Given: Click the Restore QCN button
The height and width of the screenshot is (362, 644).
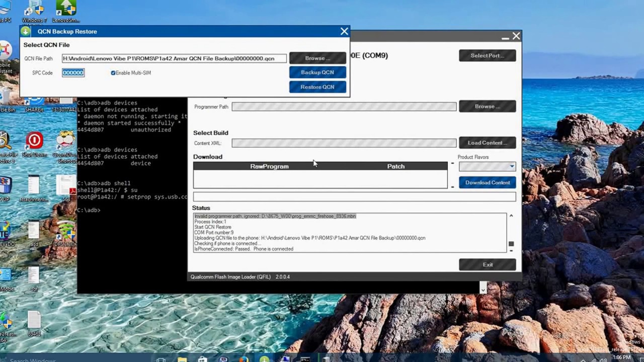Looking at the screenshot, I should (317, 87).
